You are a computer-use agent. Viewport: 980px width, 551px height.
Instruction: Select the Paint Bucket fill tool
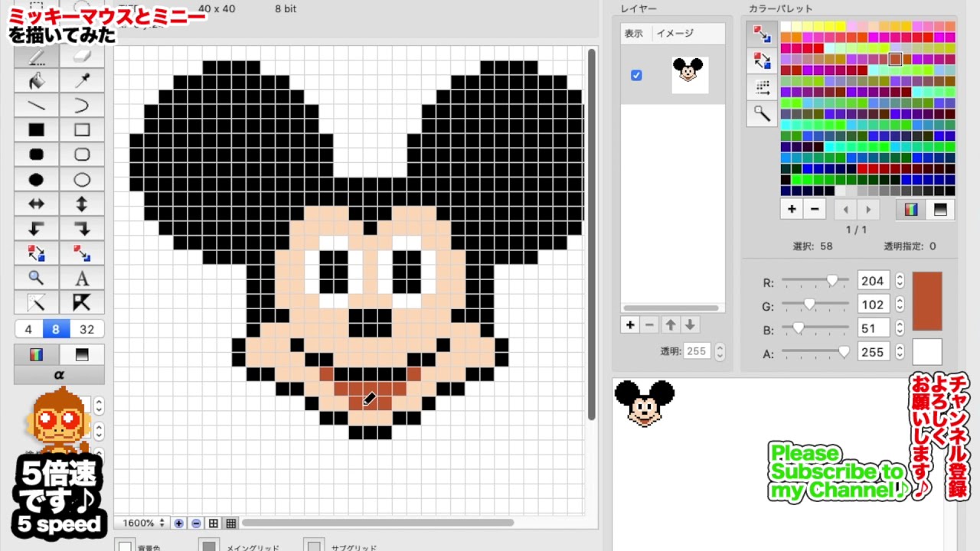[x=36, y=81]
